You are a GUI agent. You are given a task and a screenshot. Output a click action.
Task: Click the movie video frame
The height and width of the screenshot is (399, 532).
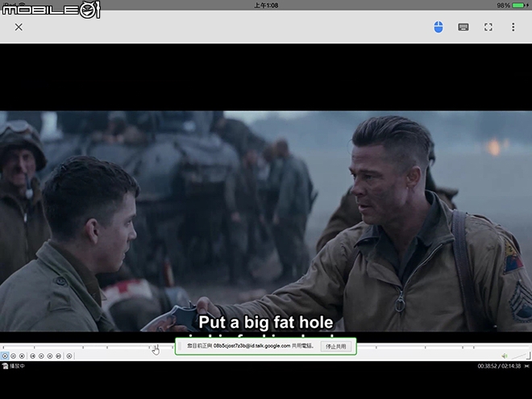click(266, 221)
